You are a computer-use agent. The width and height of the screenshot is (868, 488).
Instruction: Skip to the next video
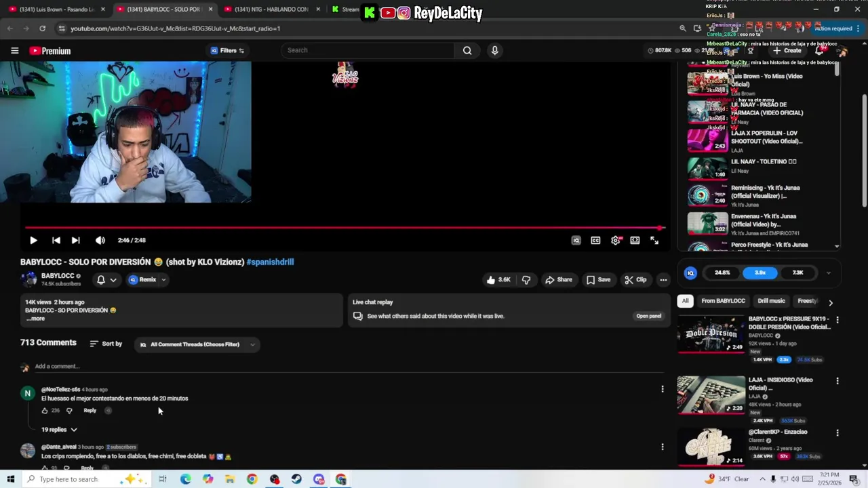click(75, 240)
